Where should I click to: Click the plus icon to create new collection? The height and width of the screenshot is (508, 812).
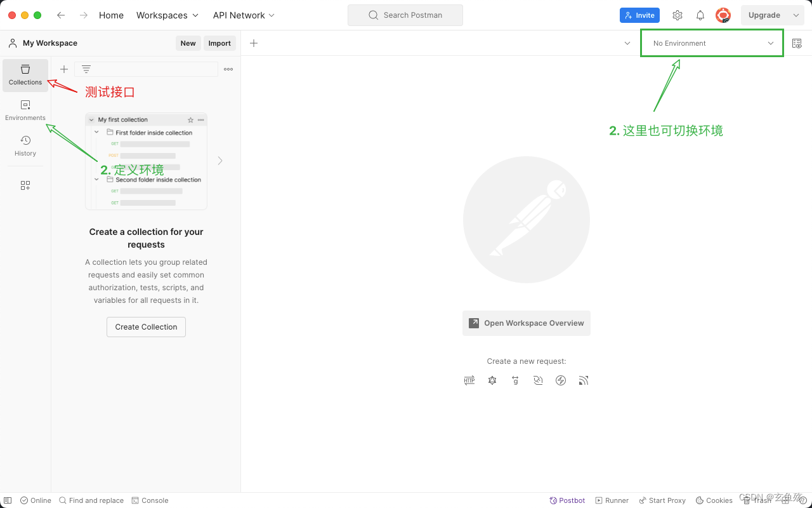pyautogui.click(x=64, y=69)
